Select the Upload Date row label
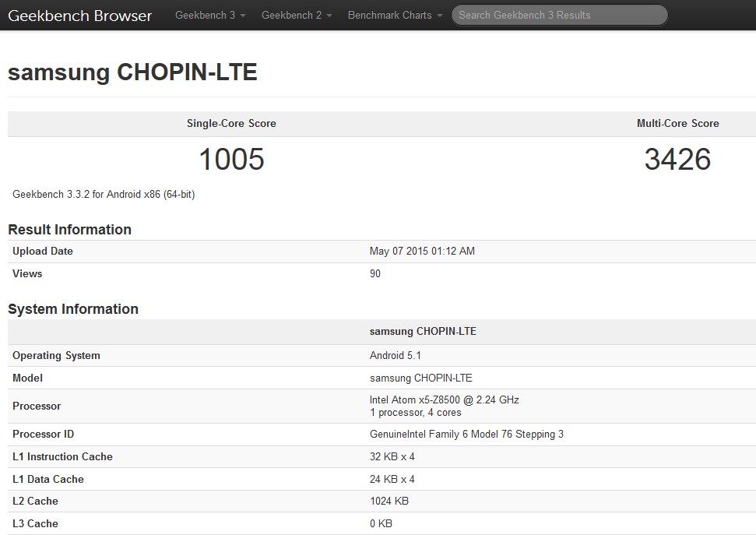756x535 pixels. click(43, 252)
